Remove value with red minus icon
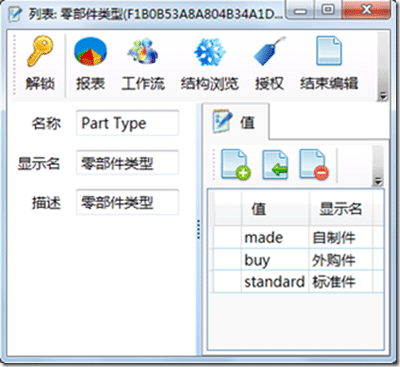400x367 pixels. pyautogui.click(x=314, y=165)
